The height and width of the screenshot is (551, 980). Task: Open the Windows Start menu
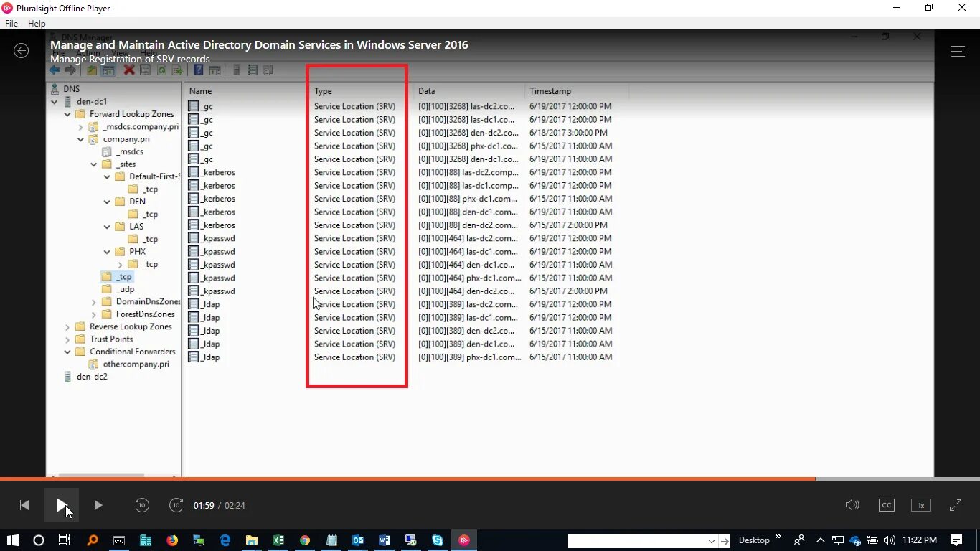[12, 540]
